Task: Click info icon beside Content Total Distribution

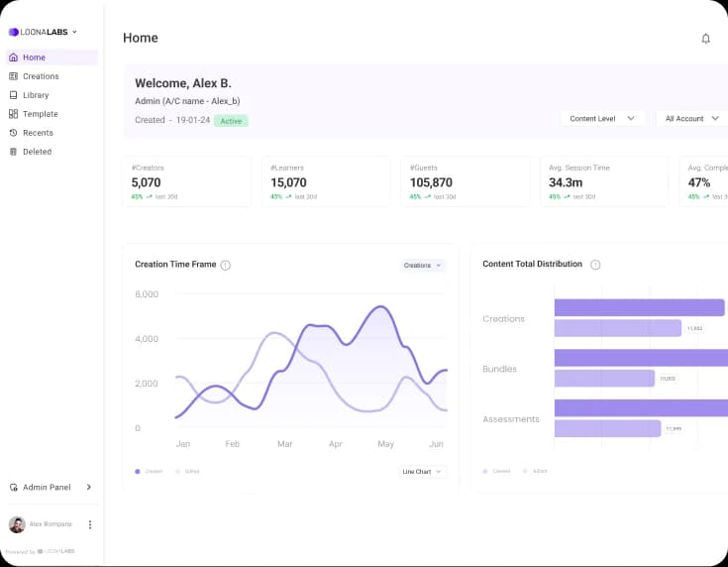Action: [x=595, y=265]
